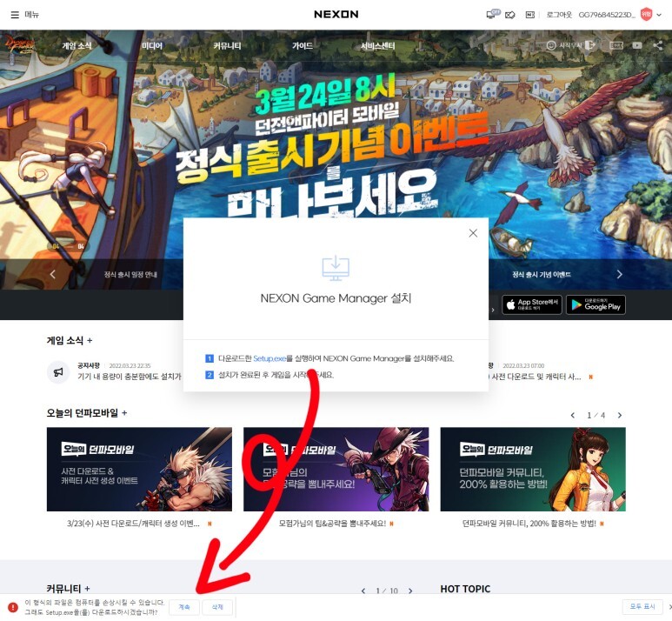Click 삭제 to discard the download
The image size is (672, 621).
click(x=217, y=607)
